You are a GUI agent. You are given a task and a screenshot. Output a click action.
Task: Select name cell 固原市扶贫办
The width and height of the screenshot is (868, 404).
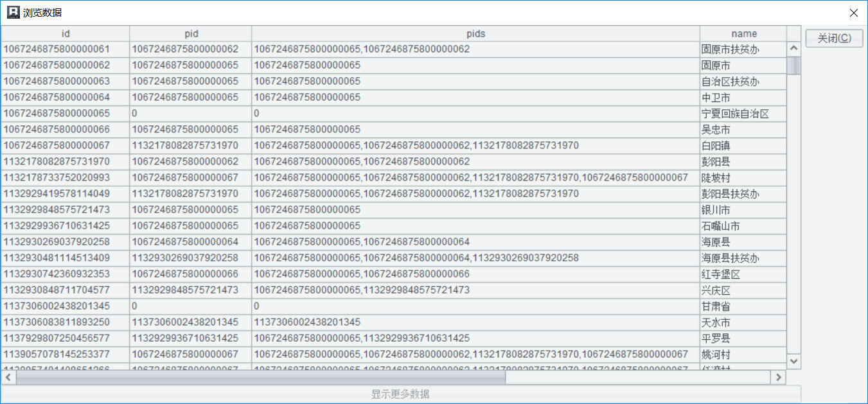743,49
